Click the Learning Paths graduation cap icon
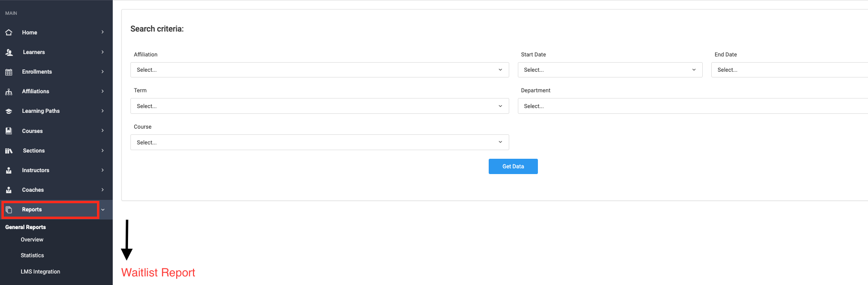 9,111
